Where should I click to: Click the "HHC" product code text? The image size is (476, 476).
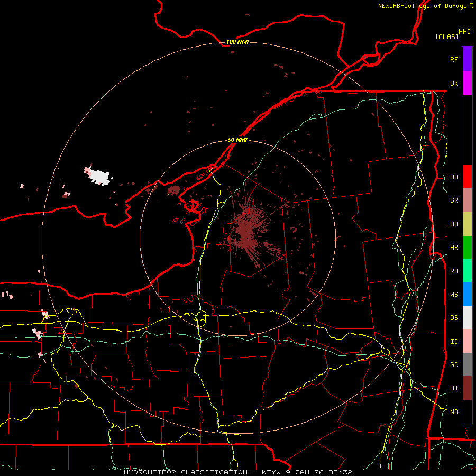[464, 32]
